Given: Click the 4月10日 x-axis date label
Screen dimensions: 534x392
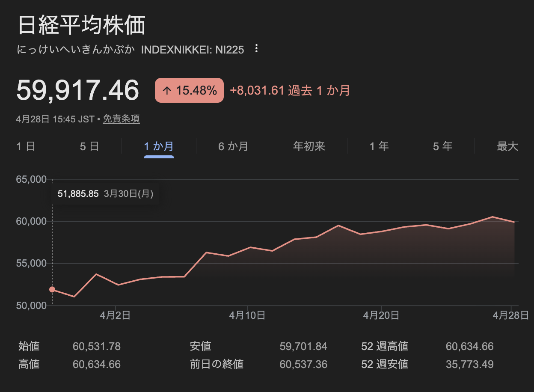Looking at the screenshot, I should pyautogui.click(x=247, y=316).
